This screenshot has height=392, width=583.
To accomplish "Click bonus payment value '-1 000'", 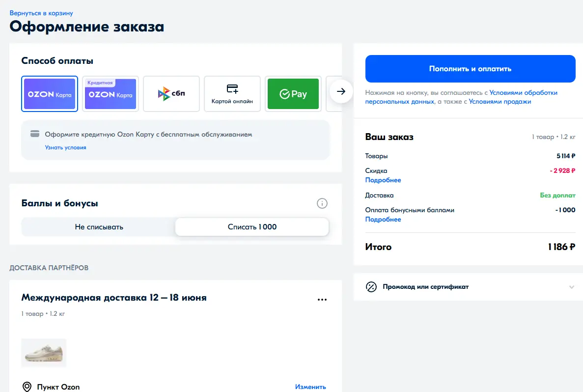I will click(x=565, y=210).
